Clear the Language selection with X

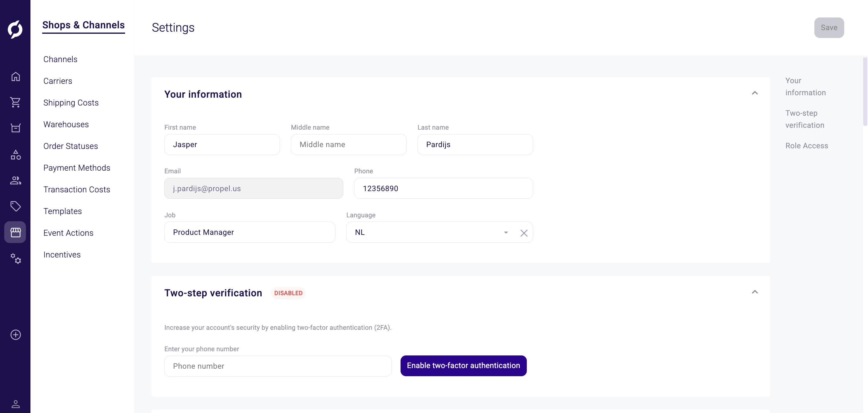click(x=524, y=233)
